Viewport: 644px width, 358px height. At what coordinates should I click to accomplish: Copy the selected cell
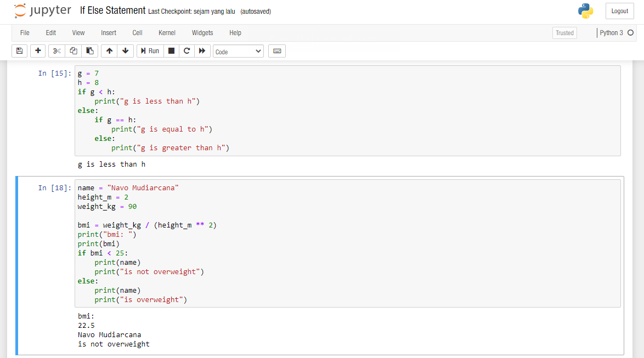pos(74,50)
